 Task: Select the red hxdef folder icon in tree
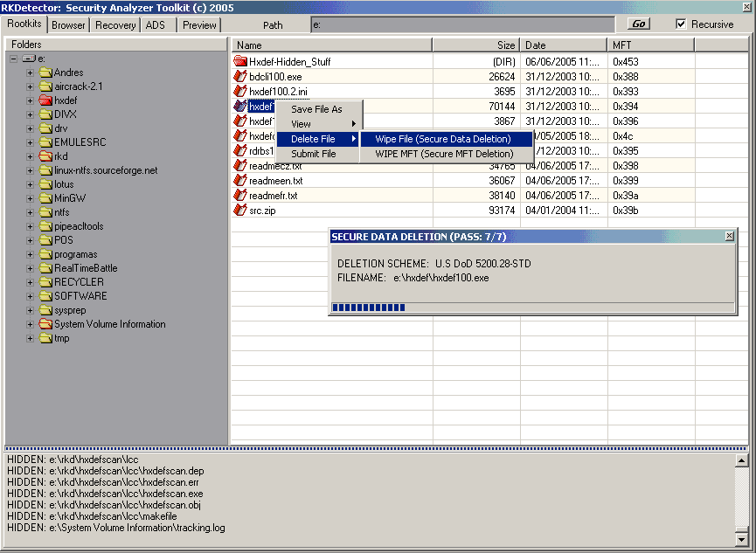[45, 100]
